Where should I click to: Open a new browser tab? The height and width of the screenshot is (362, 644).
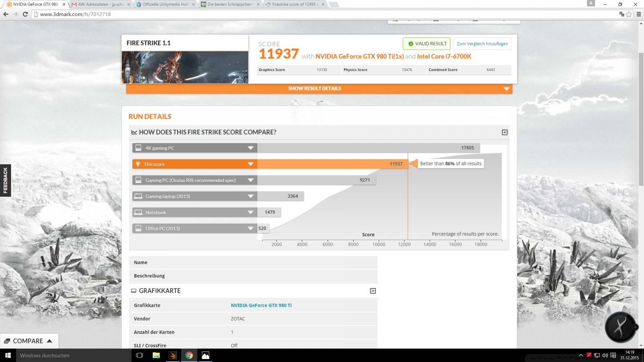(334, 4)
